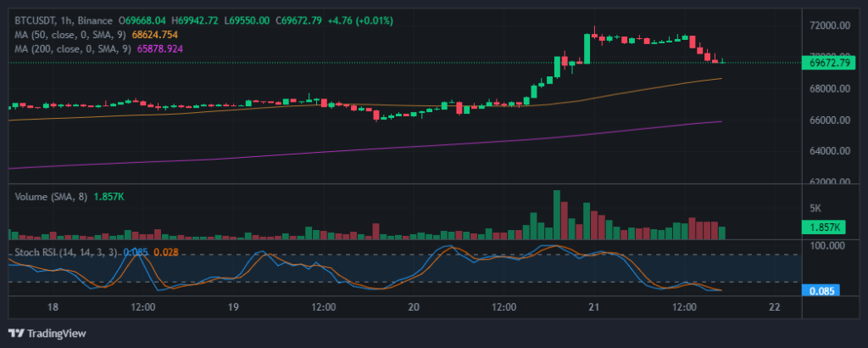Image resolution: width=868 pixels, height=348 pixels.
Task: Click the high price value H69942.72
Action: coord(195,21)
